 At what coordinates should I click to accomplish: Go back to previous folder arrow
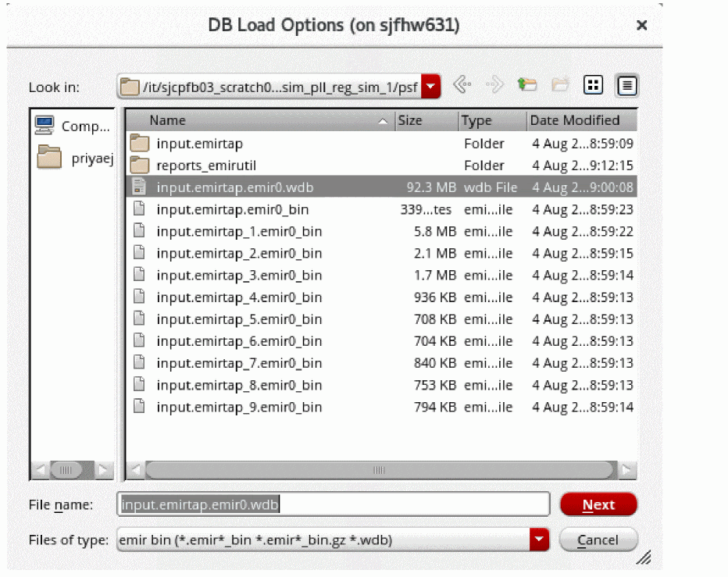point(462,85)
